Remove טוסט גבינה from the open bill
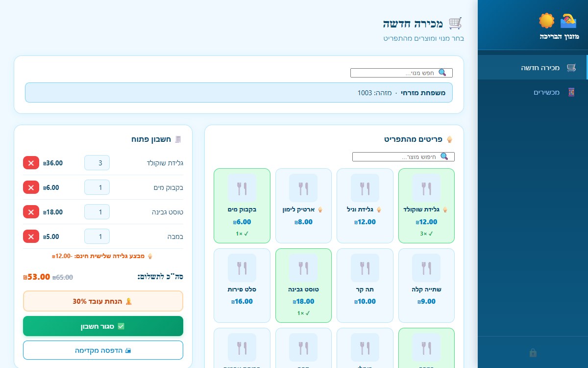The image size is (588, 368). pos(31,212)
